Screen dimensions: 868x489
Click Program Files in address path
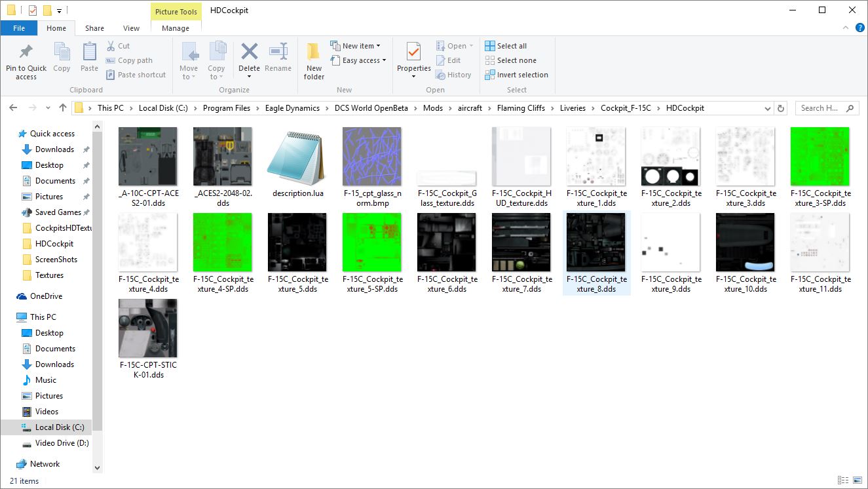(227, 108)
